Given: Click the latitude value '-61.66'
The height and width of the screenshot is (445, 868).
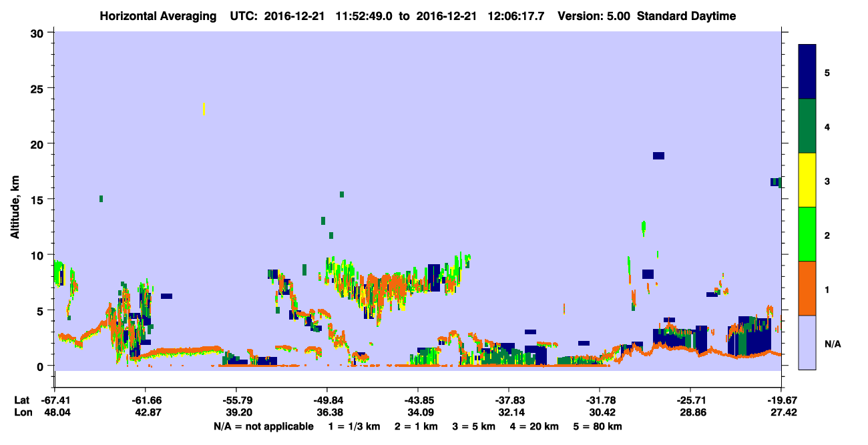Looking at the screenshot, I should [145, 400].
